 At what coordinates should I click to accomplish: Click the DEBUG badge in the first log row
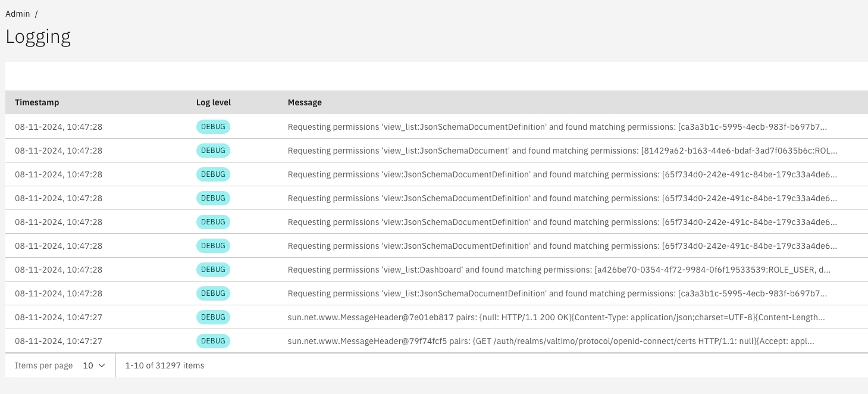click(x=213, y=127)
